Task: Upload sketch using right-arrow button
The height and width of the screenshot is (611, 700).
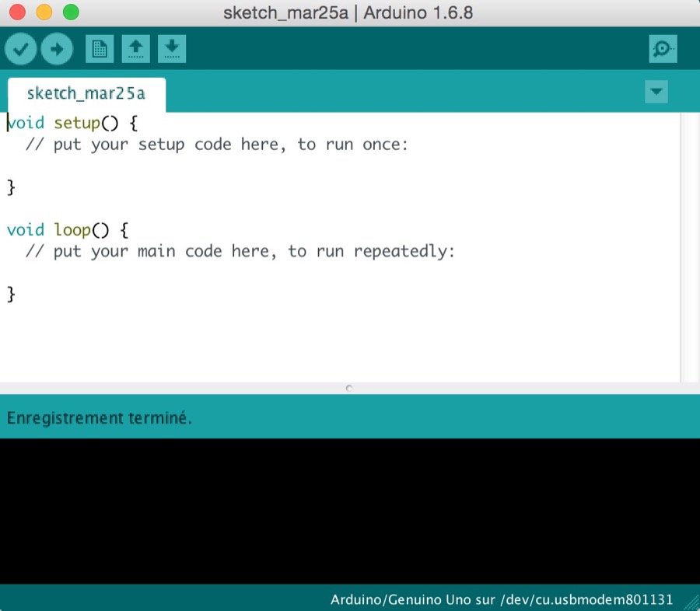Action: 57,49
